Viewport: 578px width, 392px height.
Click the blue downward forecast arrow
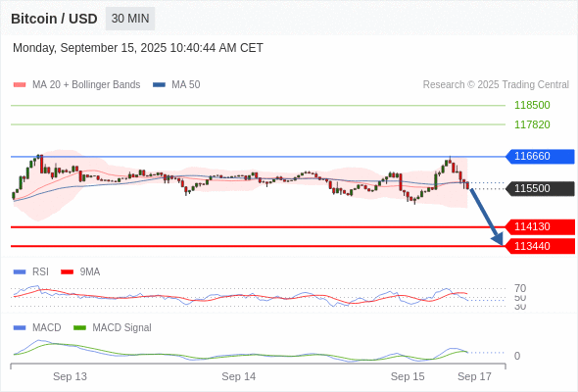pos(487,217)
